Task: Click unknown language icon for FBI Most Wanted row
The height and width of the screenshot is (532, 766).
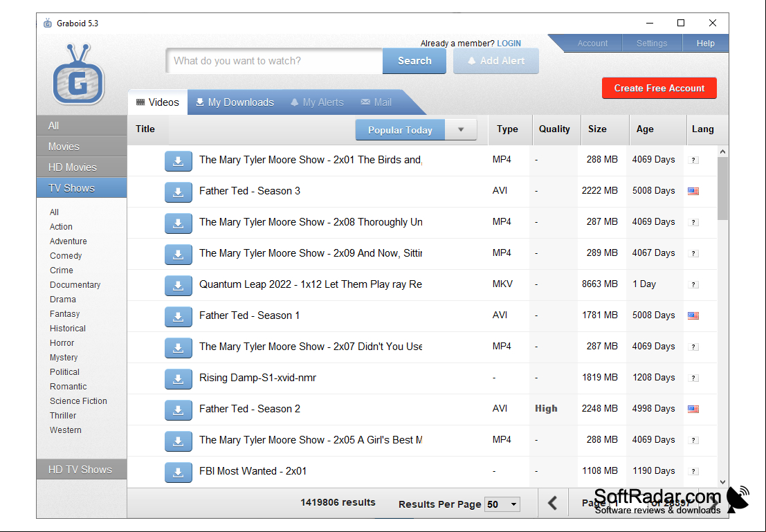Action: tap(693, 471)
